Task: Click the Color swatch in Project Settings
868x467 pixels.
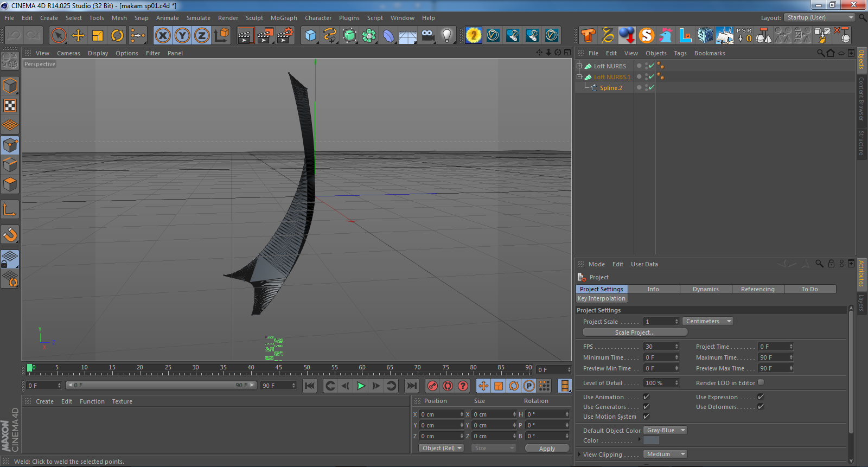Action: click(651, 440)
